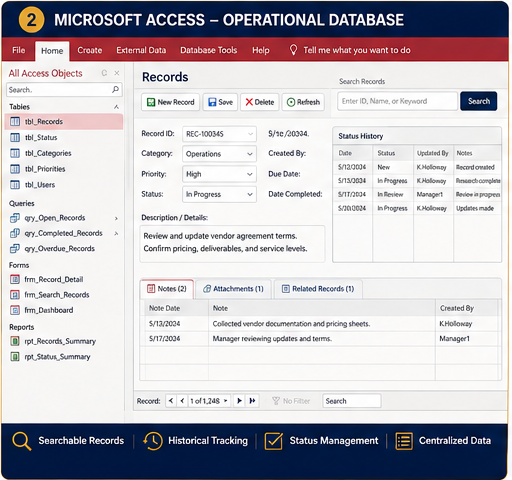Click the navigation pane Search field
Viewport: 512px width, 480px height.
tap(64, 90)
